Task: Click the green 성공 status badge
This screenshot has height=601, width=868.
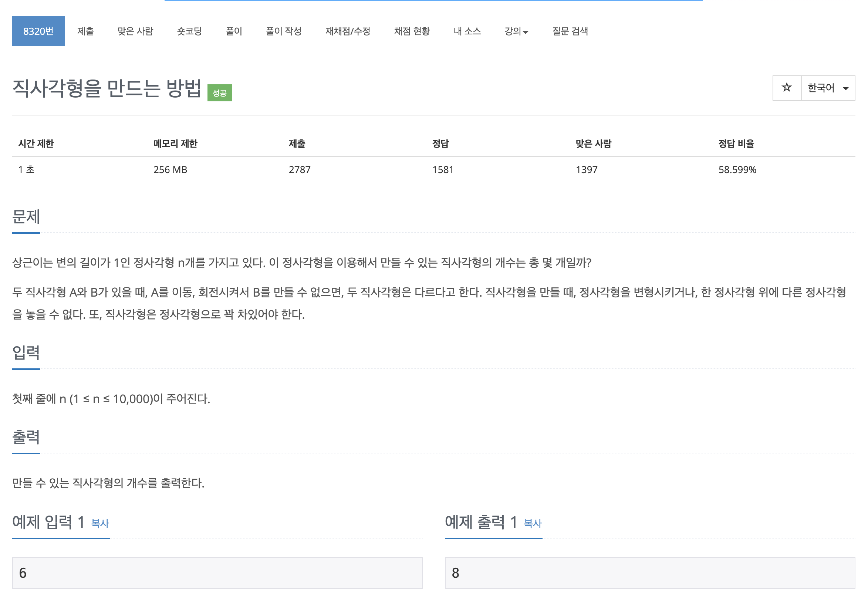Action: tap(220, 92)
